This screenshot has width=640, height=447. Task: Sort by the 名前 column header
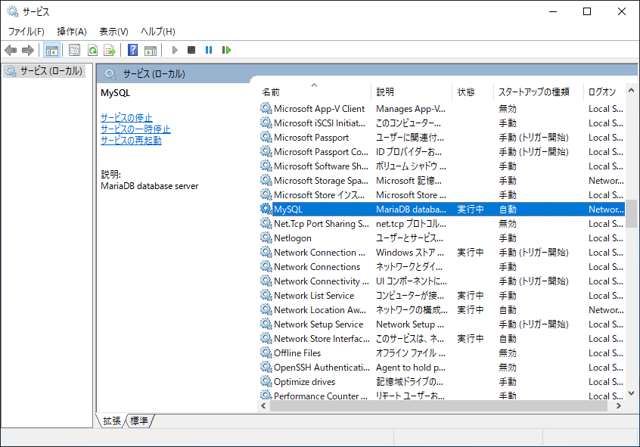[314, 92]
